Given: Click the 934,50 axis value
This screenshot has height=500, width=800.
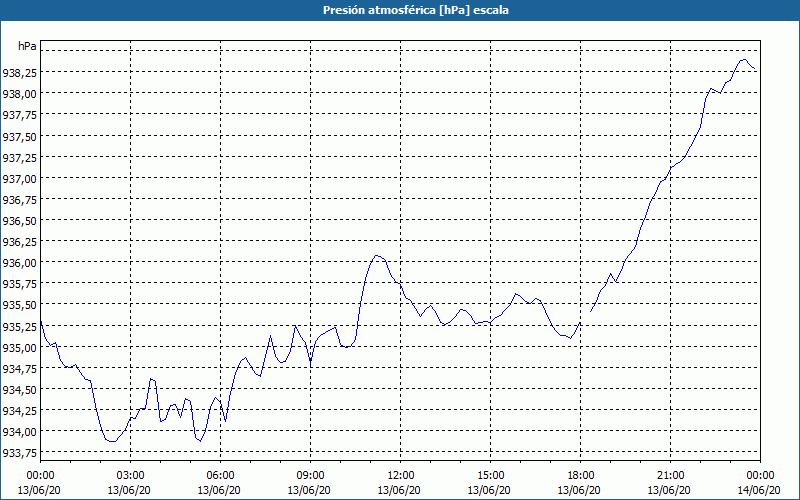Looking at the screenshot, I should pos(19,390).
